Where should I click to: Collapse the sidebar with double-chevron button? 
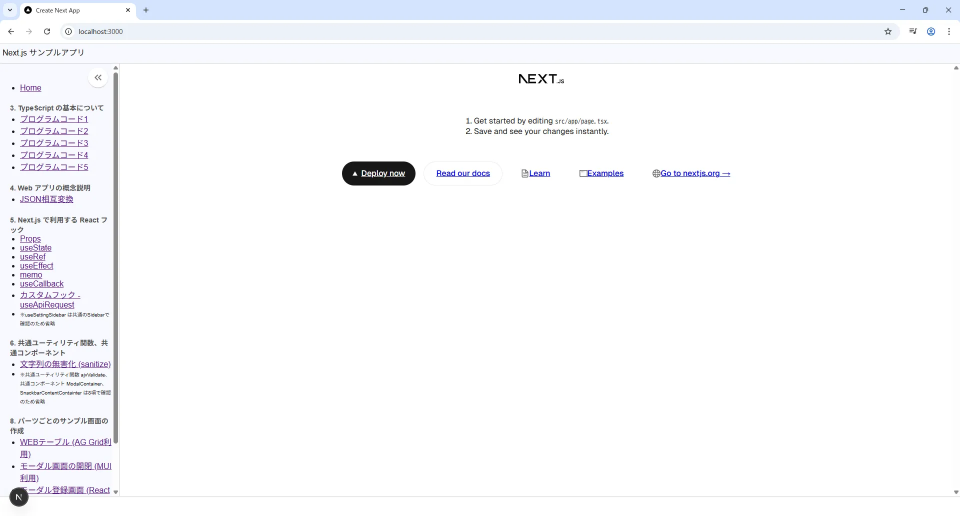pos(98,78)
